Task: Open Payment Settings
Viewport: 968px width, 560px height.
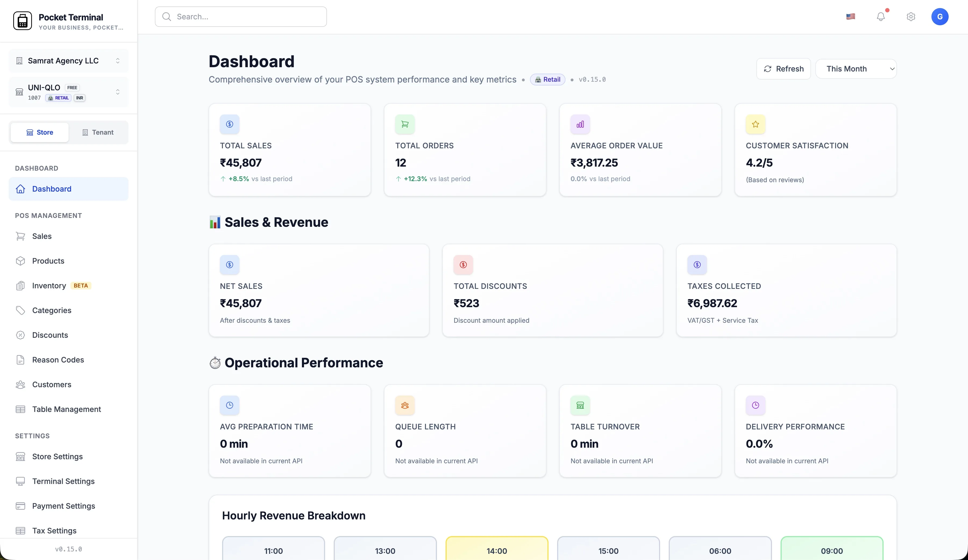Action: pos(63,506)
